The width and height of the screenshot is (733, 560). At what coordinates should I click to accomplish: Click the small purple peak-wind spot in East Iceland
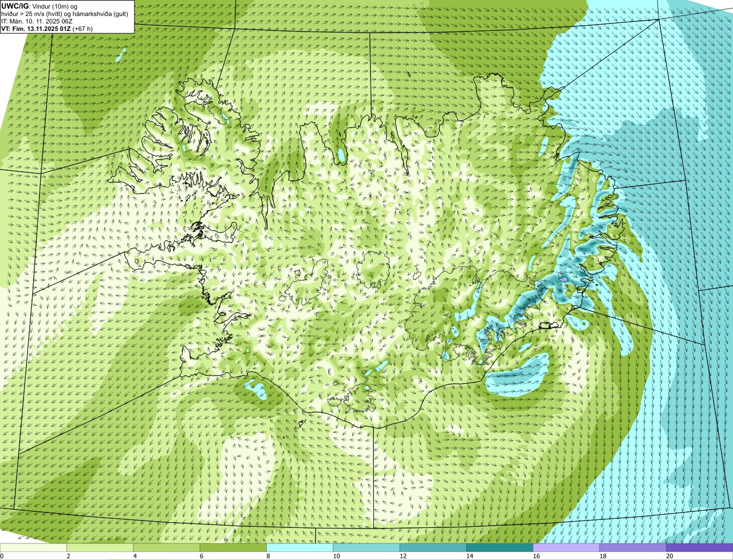[564, 279]
